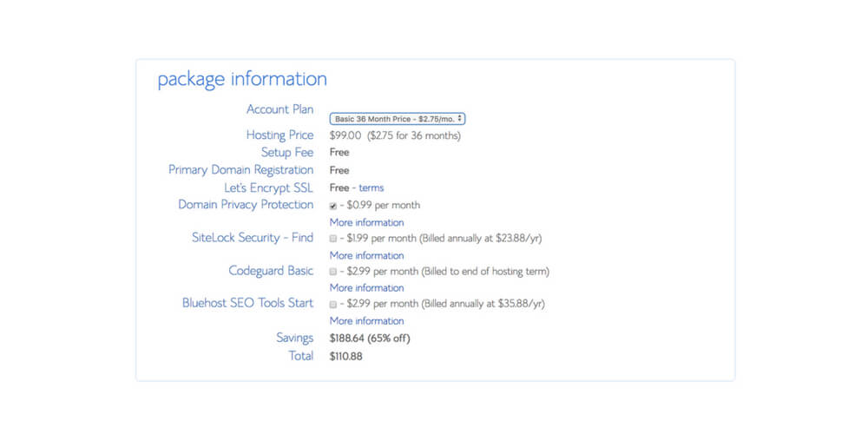This screenshot has height=434, width=868.
Task: Open the Account Plan dropdown
Action: pyautogui.click(x=398, y=118)
